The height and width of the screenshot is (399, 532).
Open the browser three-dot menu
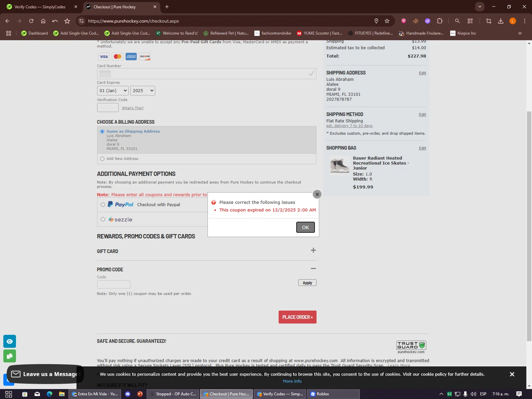(x=525, y=21)
